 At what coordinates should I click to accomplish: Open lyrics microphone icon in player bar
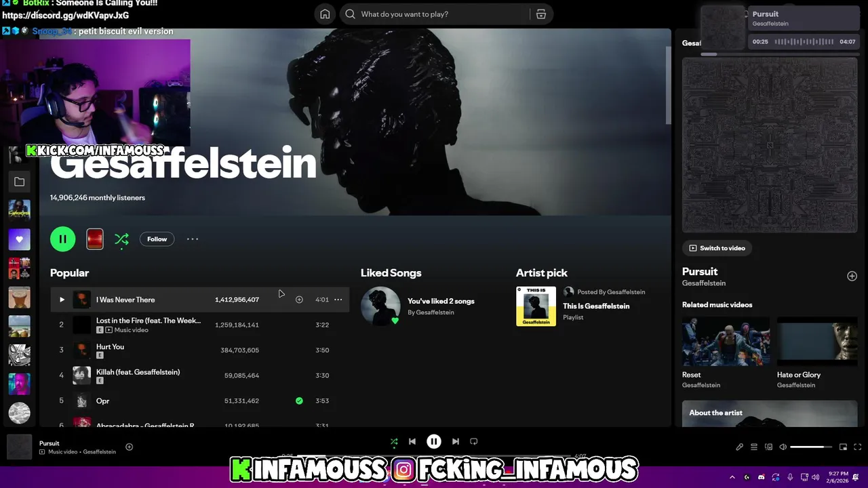(x=739, y=447)
